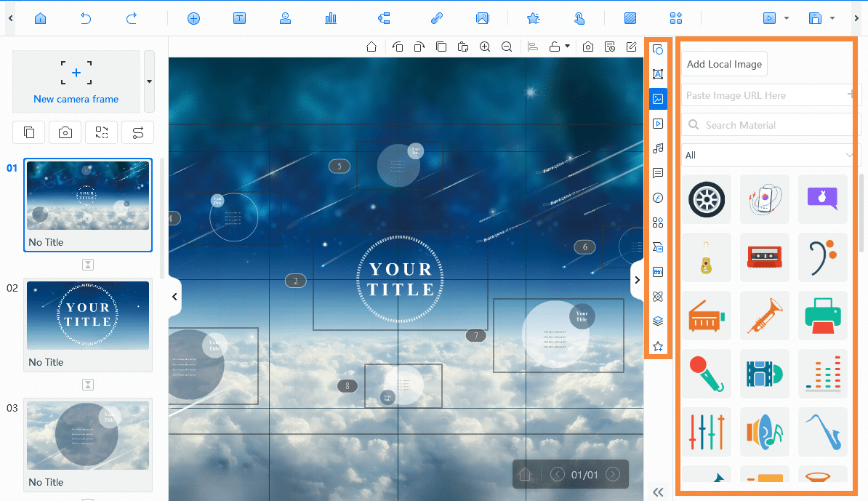Open the Hyperlink tool
868x501 pixels.
[x=437, y=18]
